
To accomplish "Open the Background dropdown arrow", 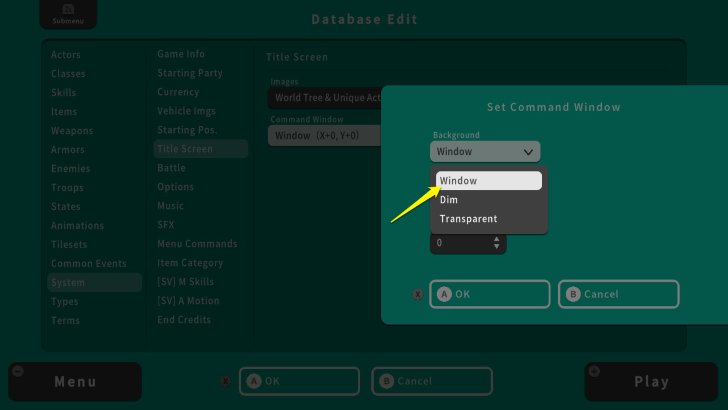I will [527, 152].
